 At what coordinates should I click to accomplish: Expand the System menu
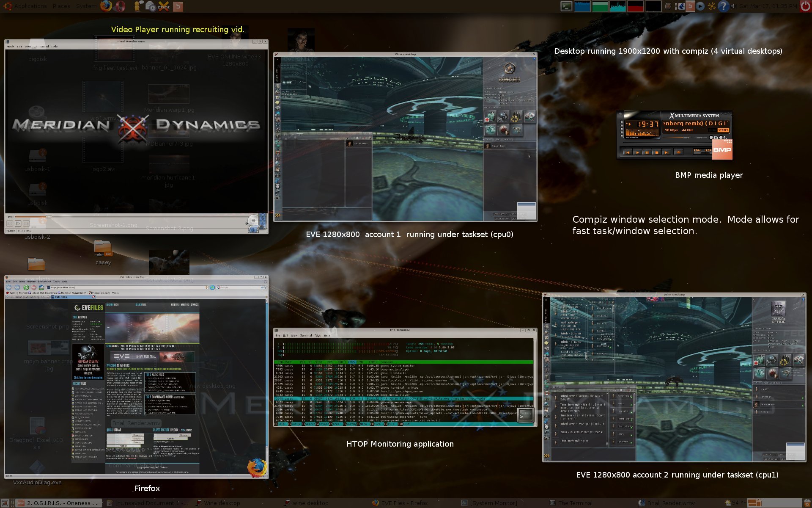[86, 6]
